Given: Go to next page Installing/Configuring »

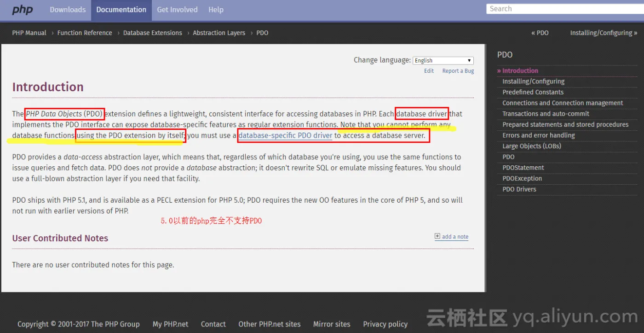Looking at the screenshot, I should click(604, 33).
